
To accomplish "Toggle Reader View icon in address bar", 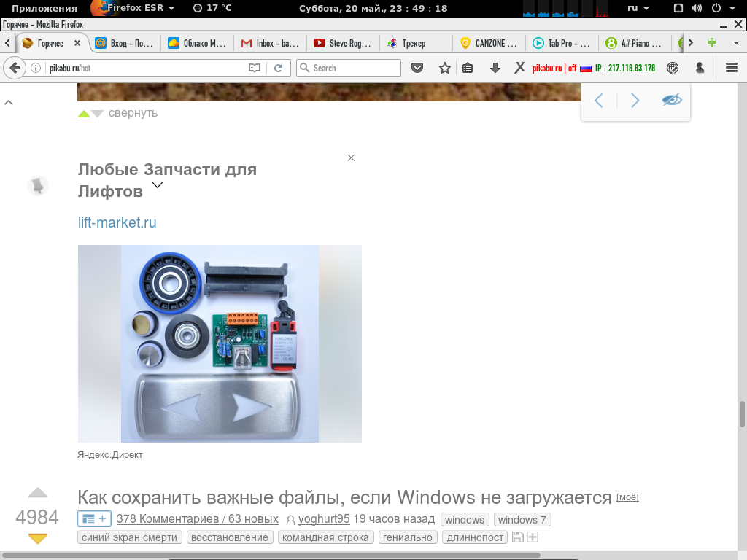I will point(255,68).
